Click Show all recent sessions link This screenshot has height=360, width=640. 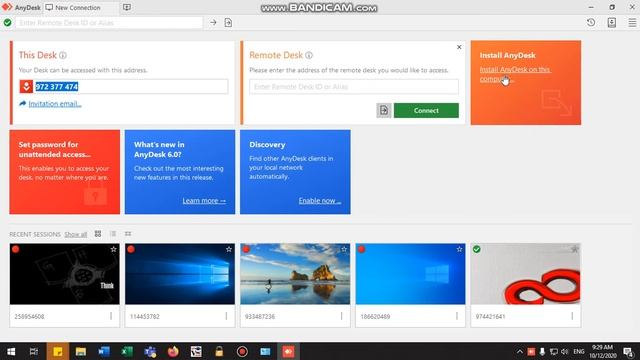[76, 234]
